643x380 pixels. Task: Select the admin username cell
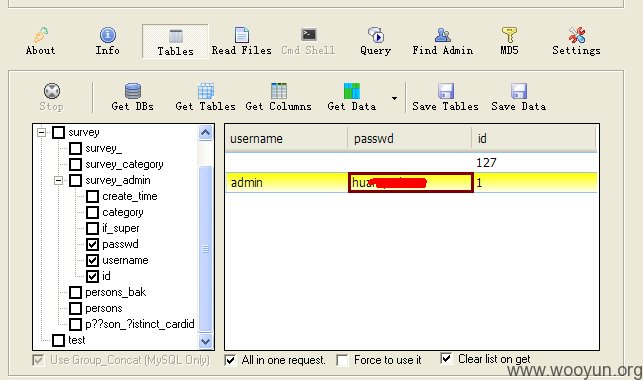coord(287,182)
